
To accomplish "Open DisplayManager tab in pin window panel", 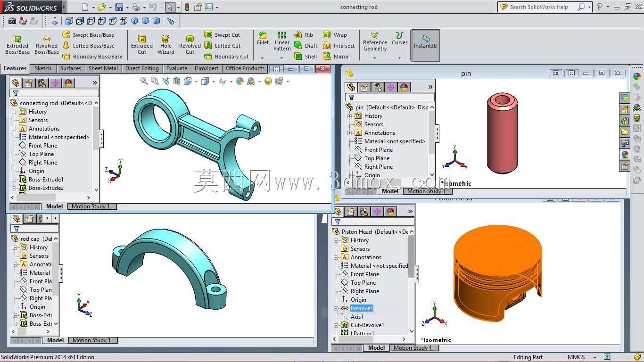I will [x=404, y=87].
